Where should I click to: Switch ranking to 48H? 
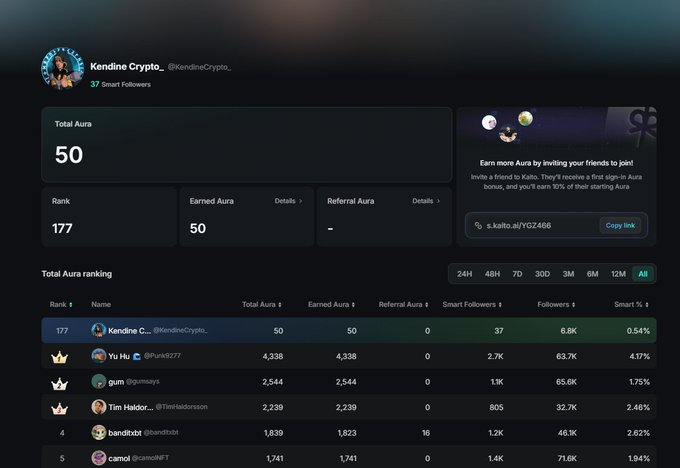point(492,274)
